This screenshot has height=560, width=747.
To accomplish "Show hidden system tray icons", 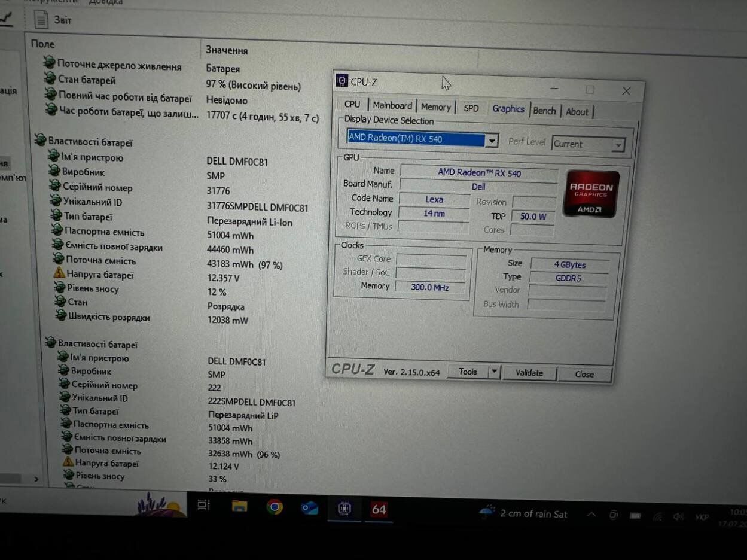I will point(591,515).
